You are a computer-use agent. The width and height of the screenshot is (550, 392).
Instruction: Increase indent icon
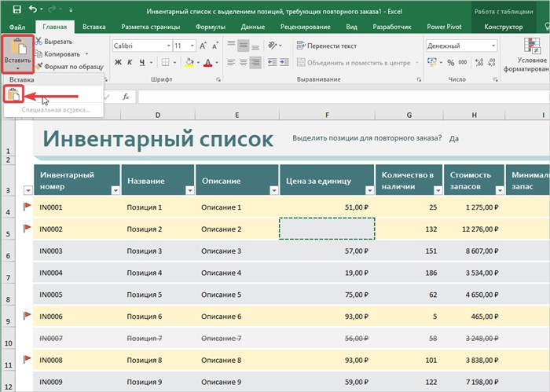[284, 62]
